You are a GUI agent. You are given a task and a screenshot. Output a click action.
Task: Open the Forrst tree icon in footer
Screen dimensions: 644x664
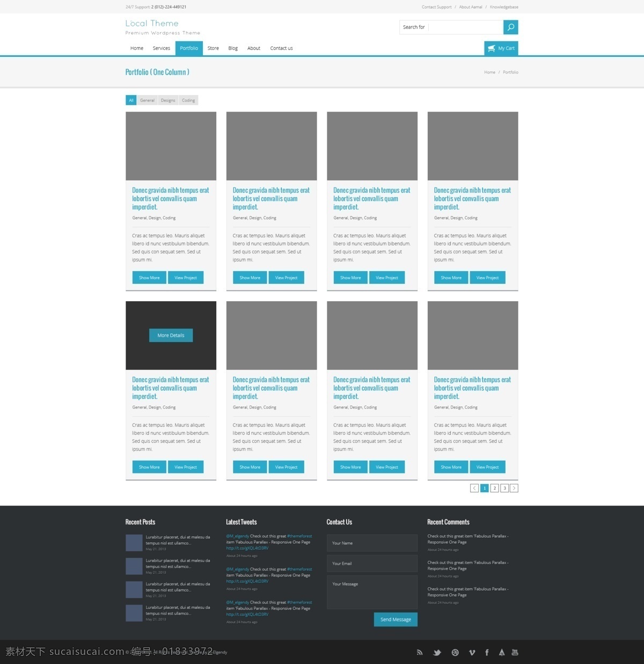[x=502, y=652]
